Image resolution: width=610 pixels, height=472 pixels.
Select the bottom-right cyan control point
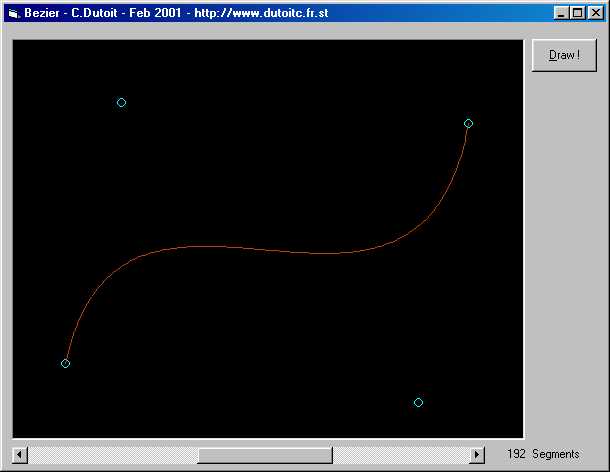click(418, 402)
